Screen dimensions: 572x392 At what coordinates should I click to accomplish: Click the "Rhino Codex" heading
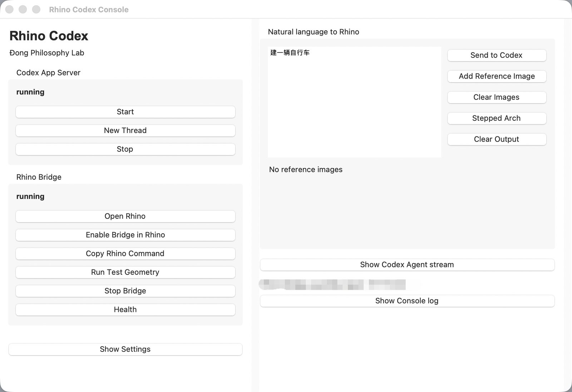coord(49,36)
